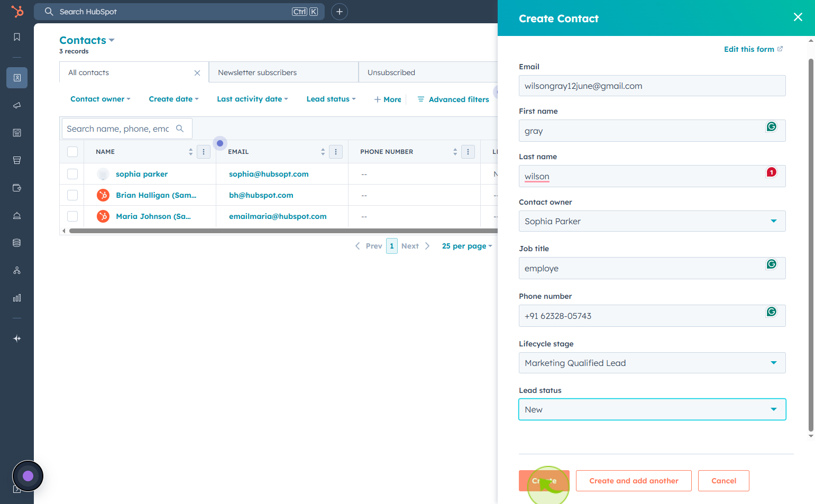Switch to Newsletter subscribers tab

(x=284, y=72)
